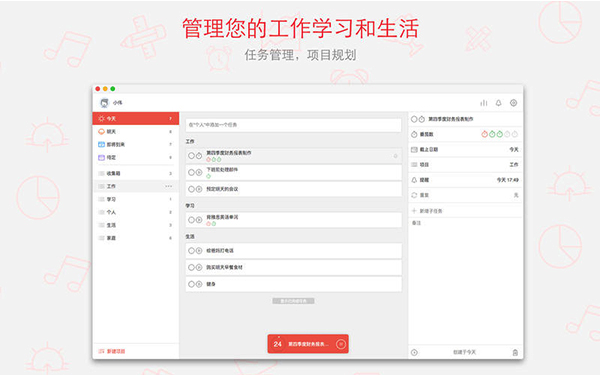
Task: Select 明天 (Tomorrow) in sidebar
Action: coord(136,132)
